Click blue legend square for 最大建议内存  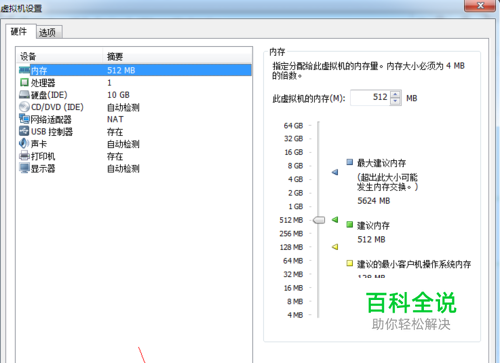349,162
